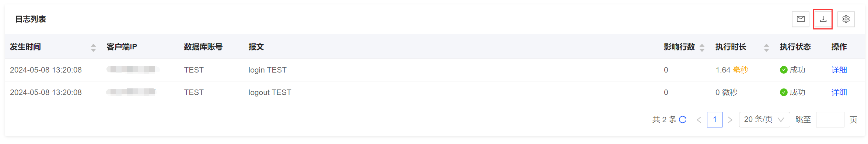
Task: Click the refresh icon beside 共 2 条
Action: point(682,120)
